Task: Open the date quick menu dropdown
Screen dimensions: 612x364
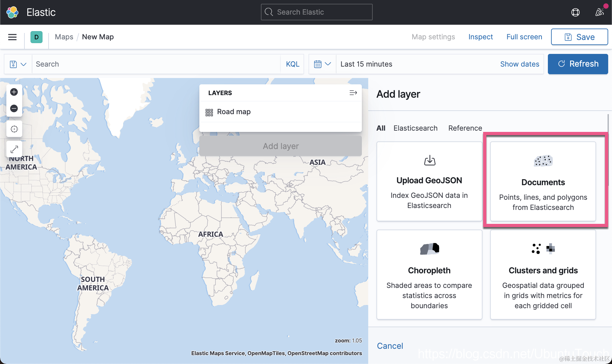Action: [x=322, y=64]
